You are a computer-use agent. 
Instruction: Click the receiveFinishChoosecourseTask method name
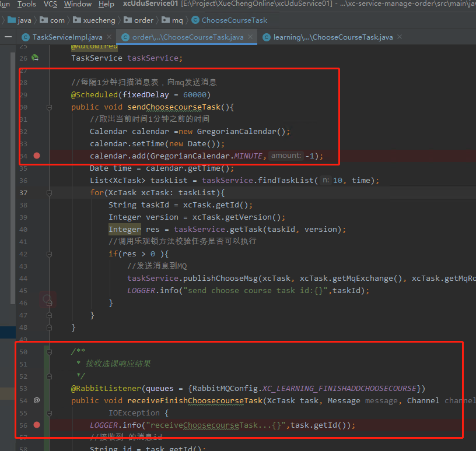click(195, 401)
